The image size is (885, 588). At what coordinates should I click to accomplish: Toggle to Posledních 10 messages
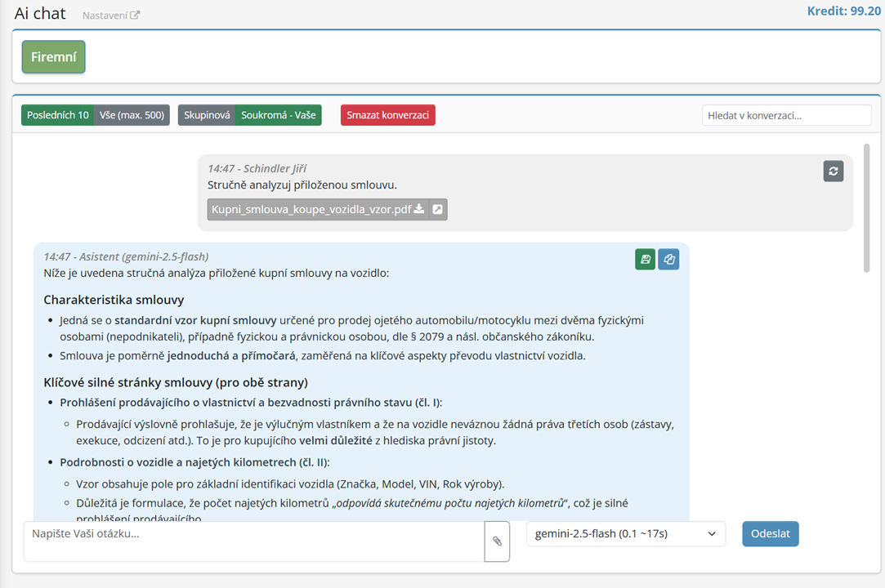57,115
